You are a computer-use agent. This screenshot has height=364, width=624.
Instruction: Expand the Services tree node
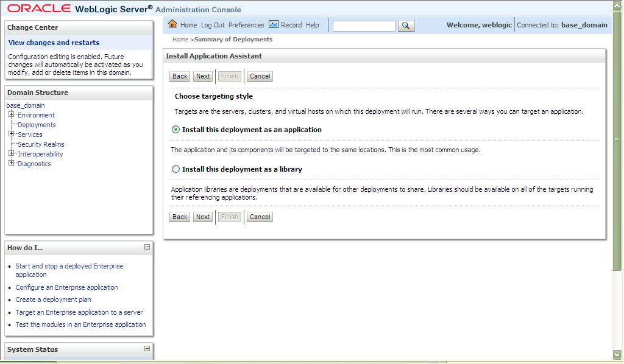tap(11, 134)
